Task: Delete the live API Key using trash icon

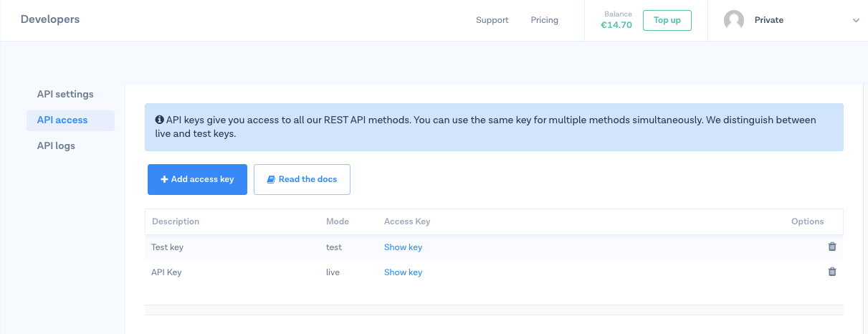Action: click(x=832, y=272)
